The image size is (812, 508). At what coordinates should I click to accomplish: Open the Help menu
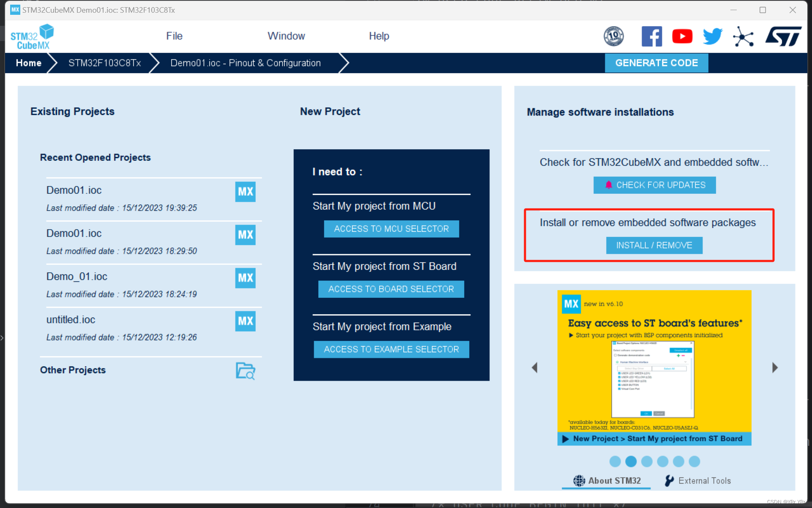click(x=378, y=36)
